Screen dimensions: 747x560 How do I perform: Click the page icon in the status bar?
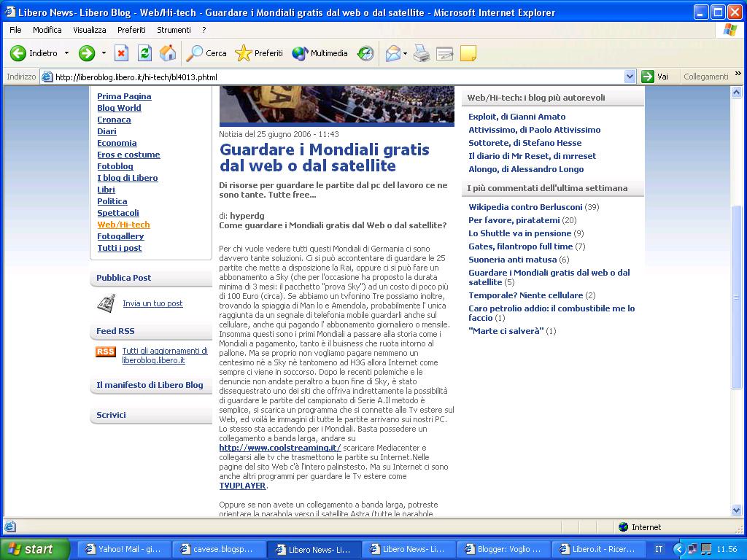(x=10, y=526)
